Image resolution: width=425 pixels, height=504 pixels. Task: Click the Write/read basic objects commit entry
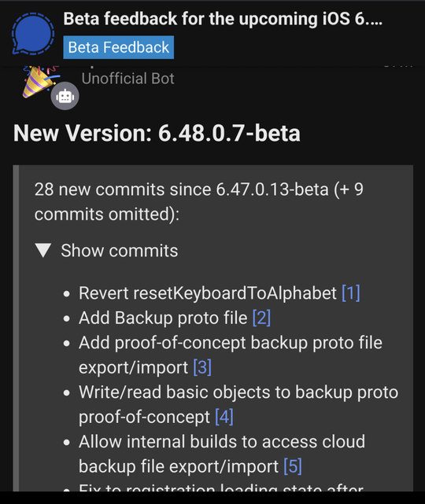click(x=238, y=404)
